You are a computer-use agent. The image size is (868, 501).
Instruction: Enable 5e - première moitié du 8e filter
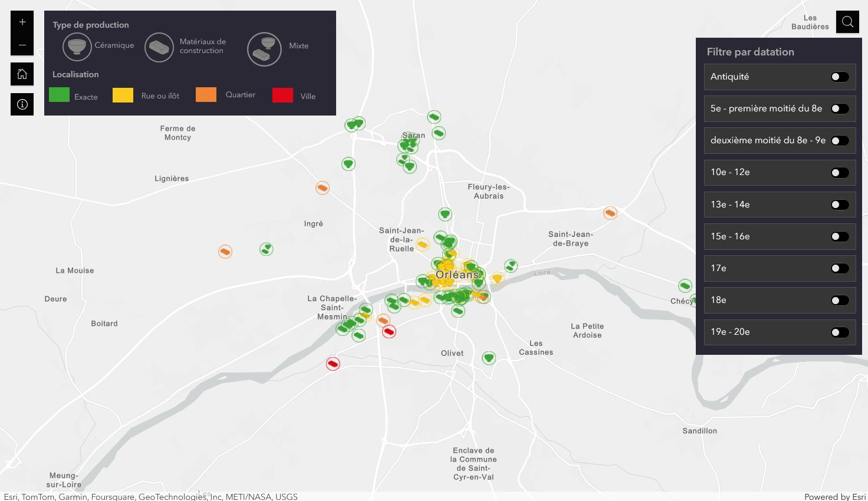tap(840, 108)
